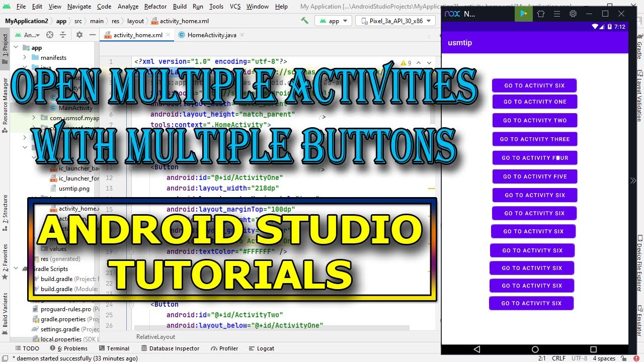Tap the GO TO ACTIVITY ONE button
Viewport: 644px width, 362px height.
(535, 102)
